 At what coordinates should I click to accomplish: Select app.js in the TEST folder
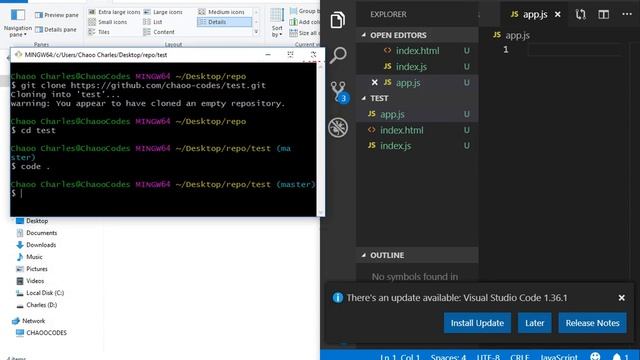[x=417, y=114]
